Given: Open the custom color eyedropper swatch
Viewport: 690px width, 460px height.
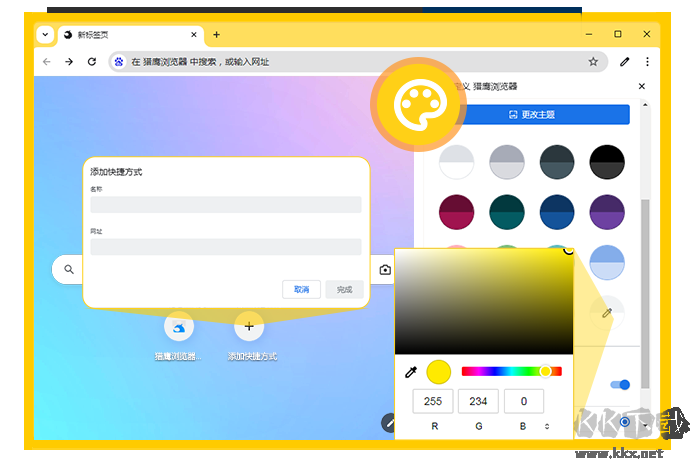Looking at the screenshot, I should click(607, 313).
